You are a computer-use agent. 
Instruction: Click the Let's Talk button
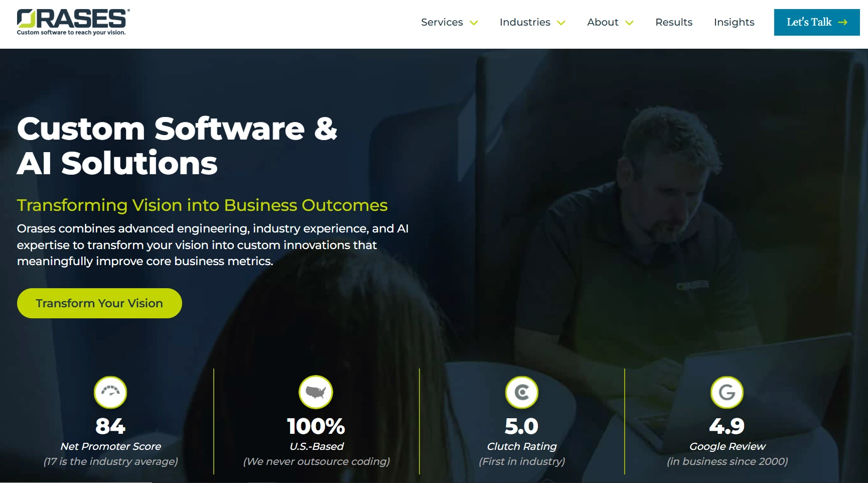point(817,22)
